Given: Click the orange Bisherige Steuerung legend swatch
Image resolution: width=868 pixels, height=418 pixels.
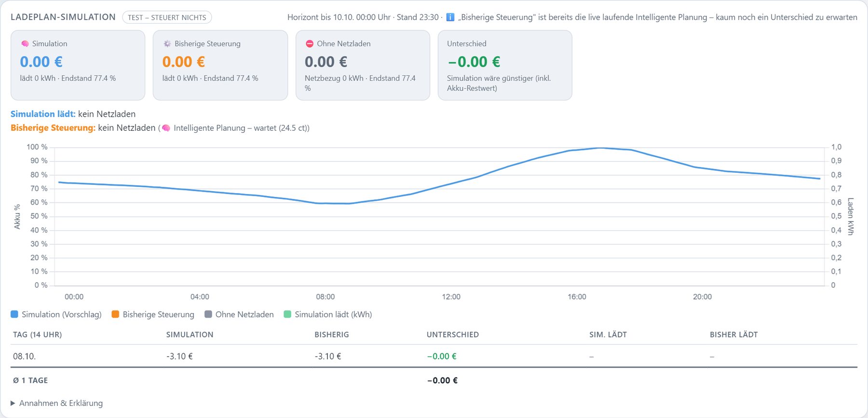Looking at the screenshot, I should click(115, 314).
